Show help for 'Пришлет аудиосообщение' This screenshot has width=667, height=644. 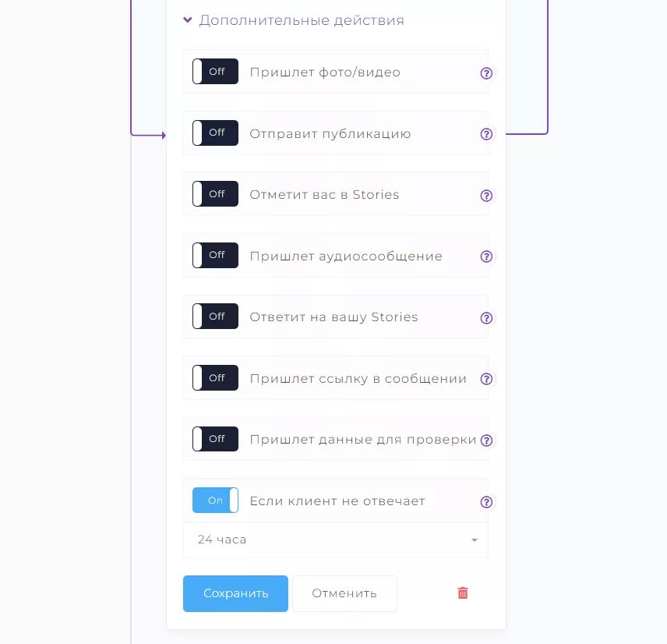(x=486, y=257)
